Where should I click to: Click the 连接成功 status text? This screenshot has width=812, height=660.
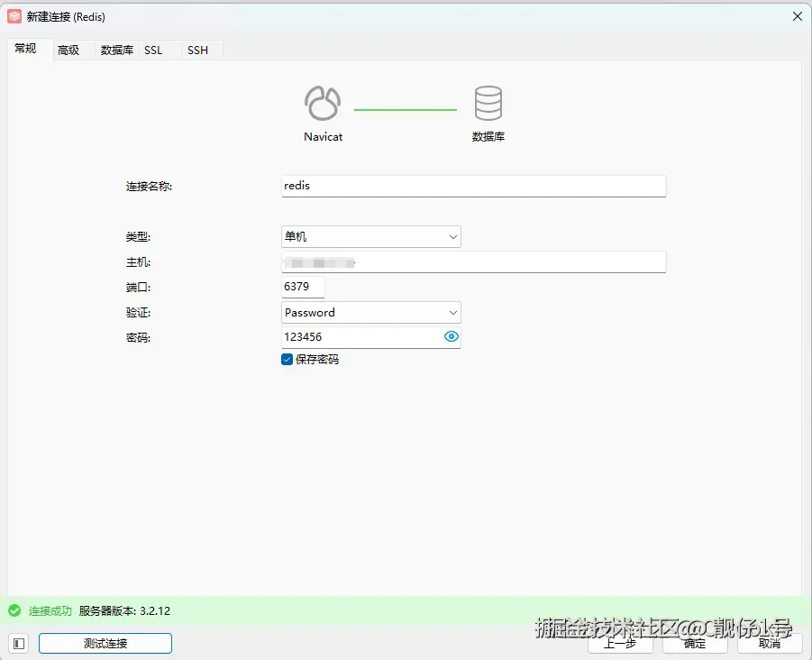(x=50, y=611)
